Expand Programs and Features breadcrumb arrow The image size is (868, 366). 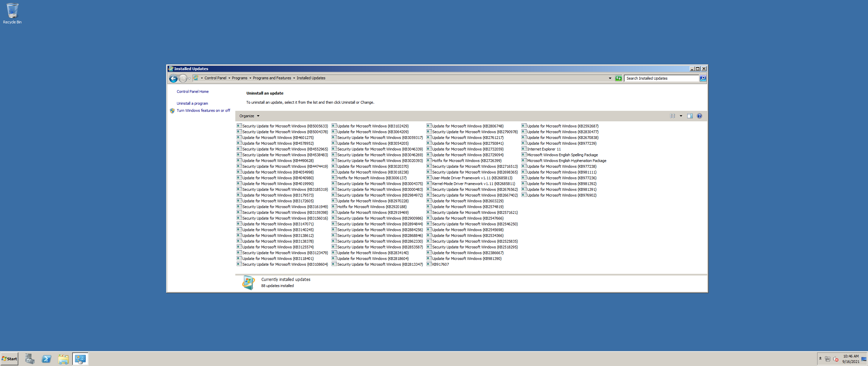pos(294,78)
